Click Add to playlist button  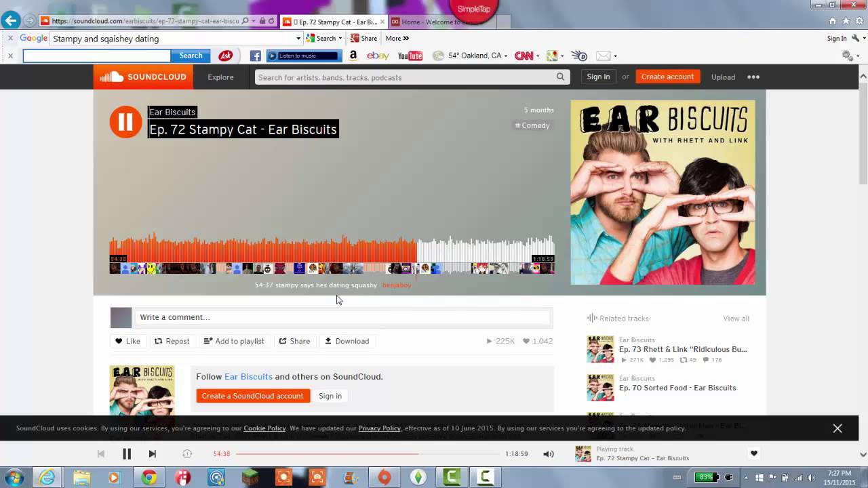click(234, 341)
